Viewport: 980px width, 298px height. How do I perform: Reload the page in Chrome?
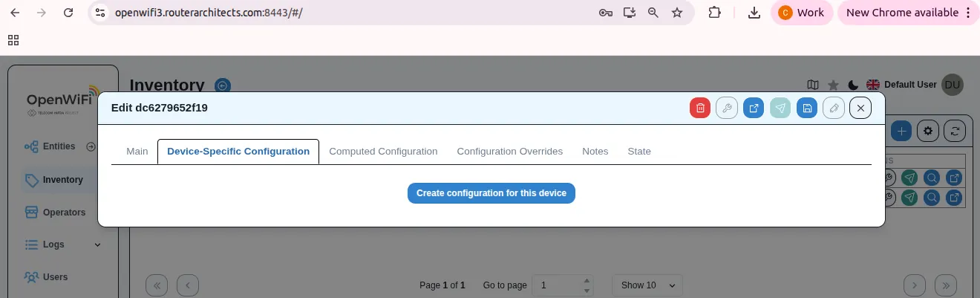(68, 13)
